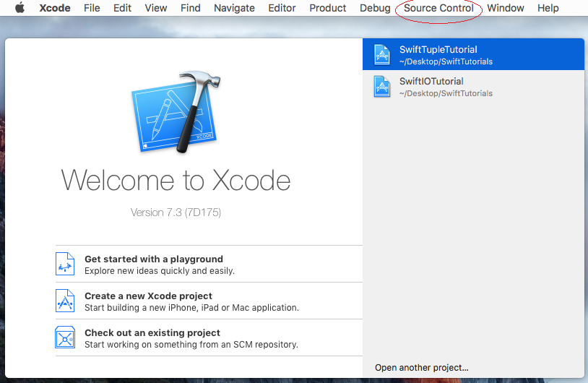Click Open another project link
Image resolution: width=588 pixels, height=383 pixels.
[422, 368]
